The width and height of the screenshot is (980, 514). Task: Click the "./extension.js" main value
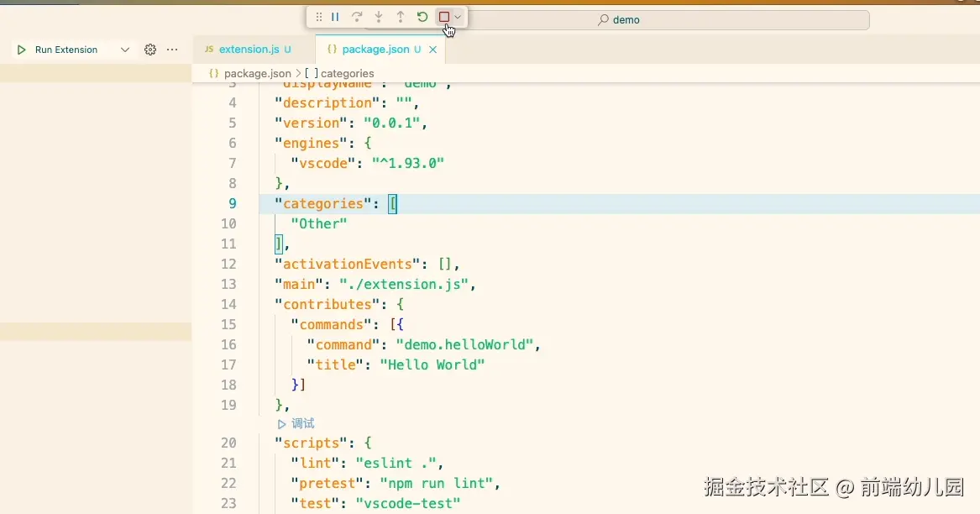[x=404, y=284]
